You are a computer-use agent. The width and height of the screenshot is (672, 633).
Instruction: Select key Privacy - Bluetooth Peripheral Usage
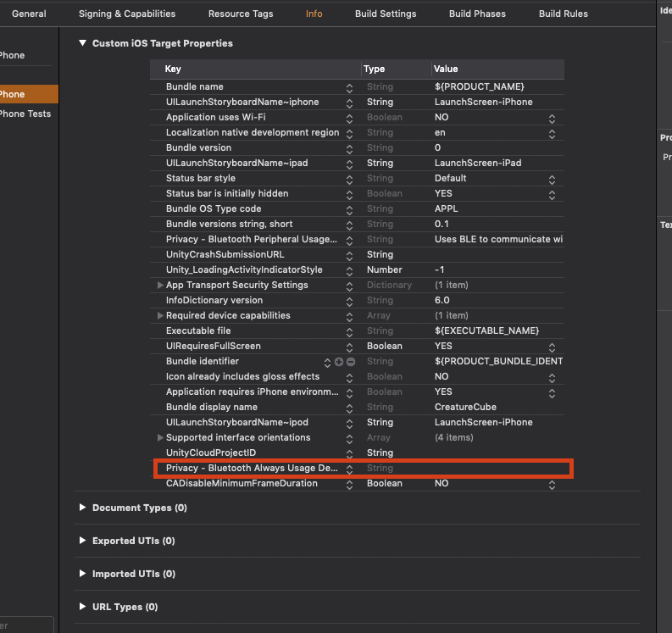pyautogui.click(x=251, y=239)
